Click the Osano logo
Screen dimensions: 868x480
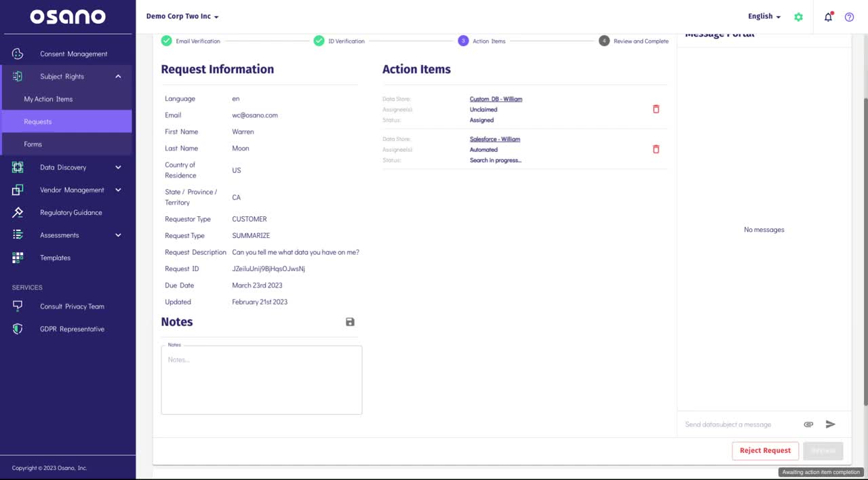coord(68,17)
